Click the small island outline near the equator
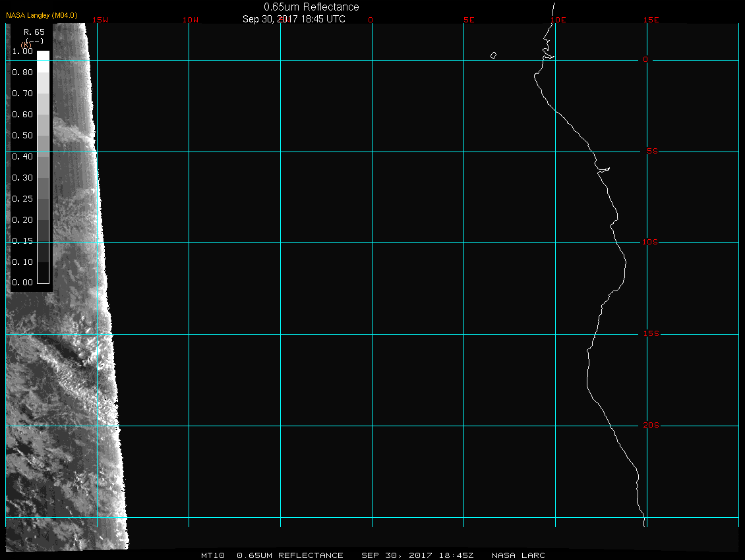 493,55
